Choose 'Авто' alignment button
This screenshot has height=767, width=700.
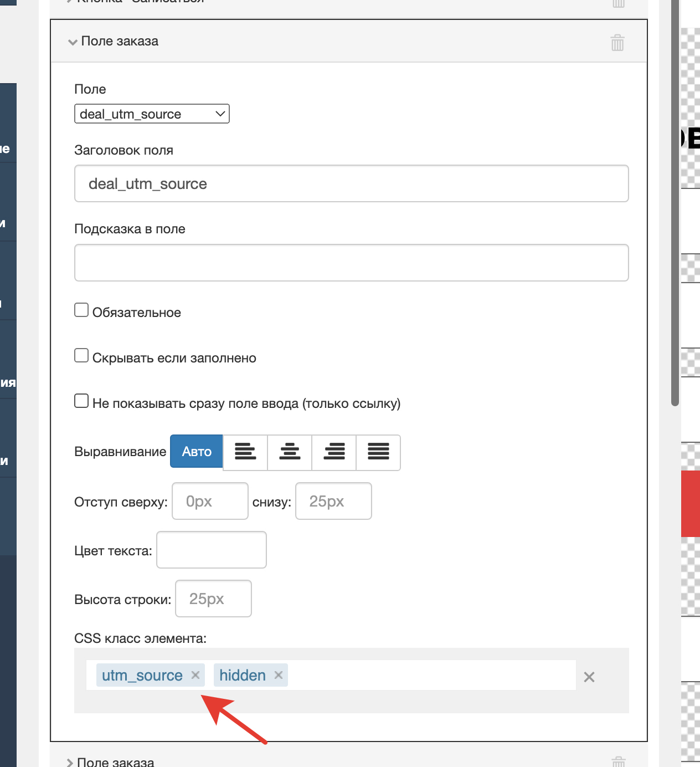197,452
